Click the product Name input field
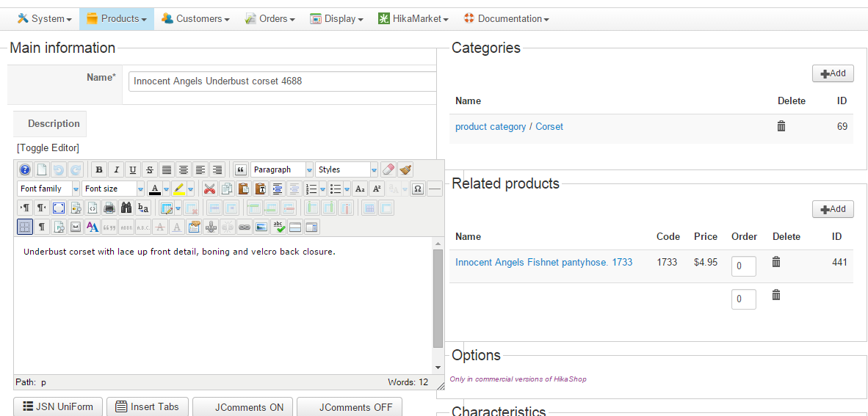Viewport: 868px width, 416px height. [283, 81]
